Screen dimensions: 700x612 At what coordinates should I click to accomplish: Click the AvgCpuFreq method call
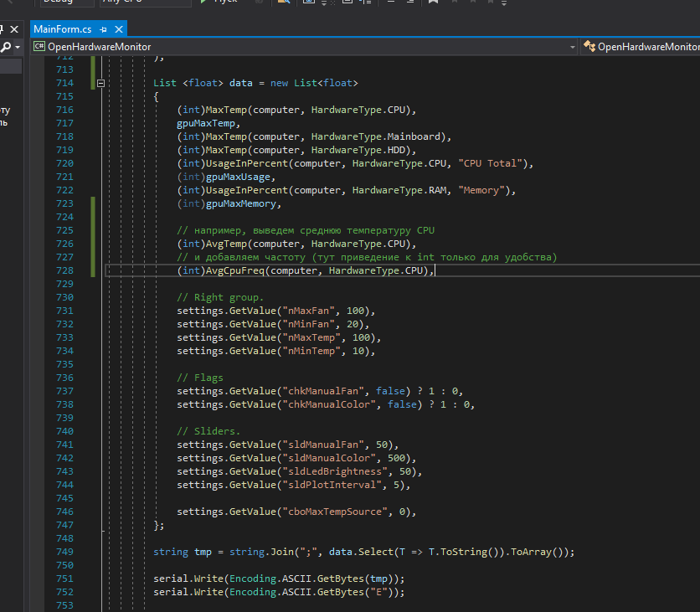234,270
